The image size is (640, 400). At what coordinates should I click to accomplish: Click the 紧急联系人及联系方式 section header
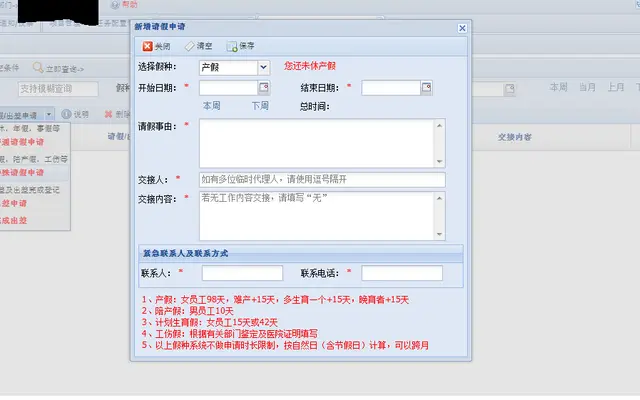pos(301,253)
